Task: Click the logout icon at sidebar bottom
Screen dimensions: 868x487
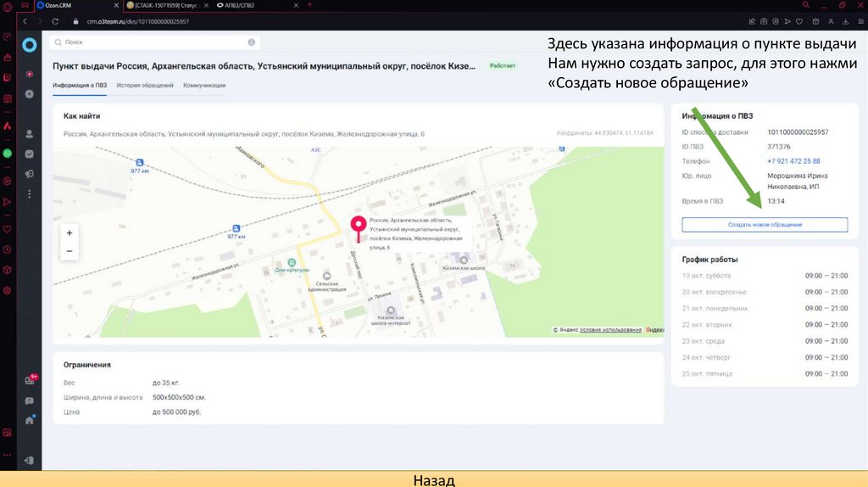Action: pos(30,461)
